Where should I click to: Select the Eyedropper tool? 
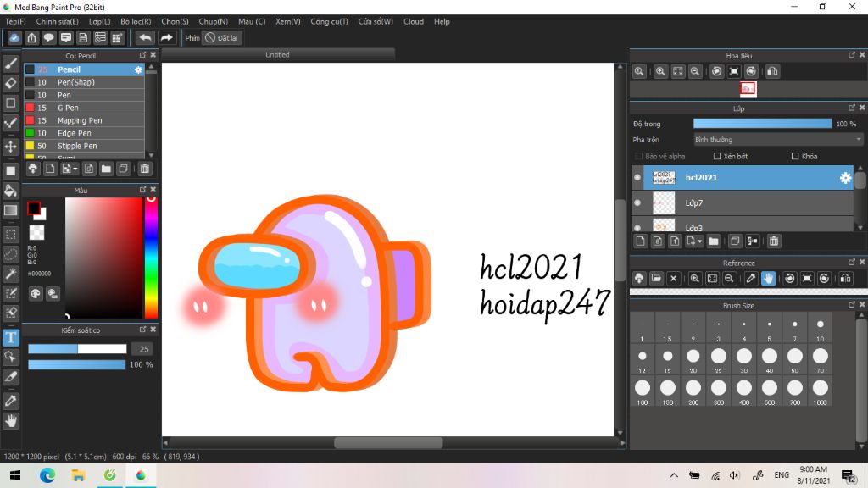click(10, 401)
